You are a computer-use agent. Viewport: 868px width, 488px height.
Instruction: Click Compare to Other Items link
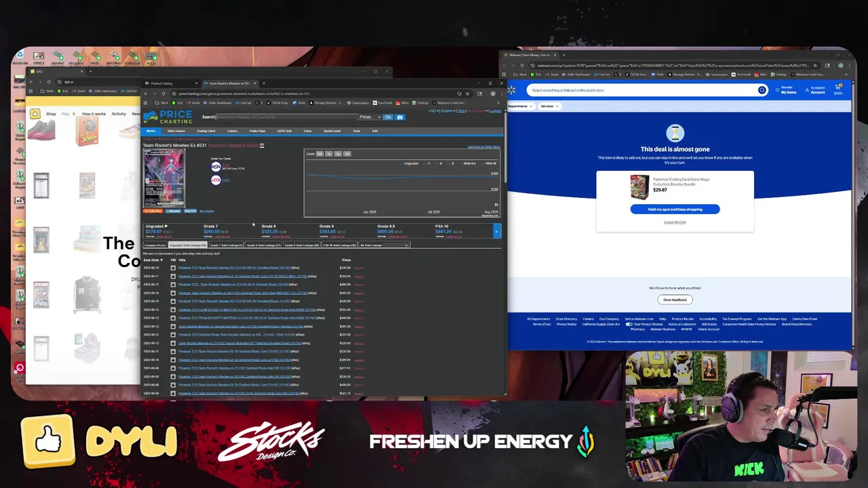[484, 146]
